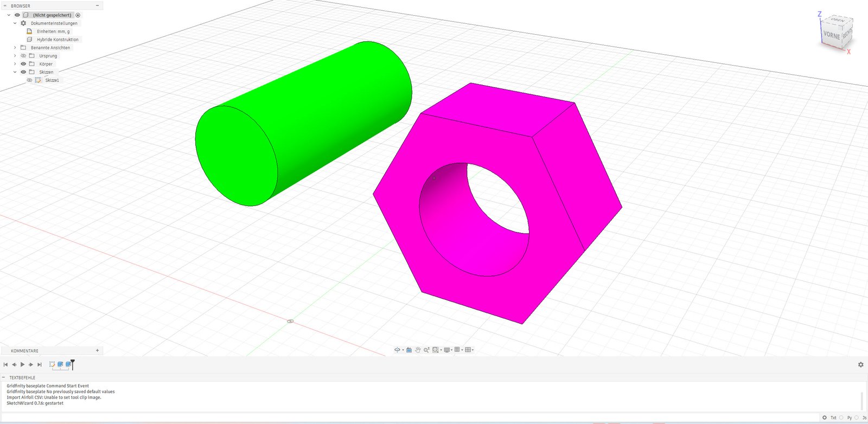
Task: Open Display Settings dropdown arrow
Action: 452,350
